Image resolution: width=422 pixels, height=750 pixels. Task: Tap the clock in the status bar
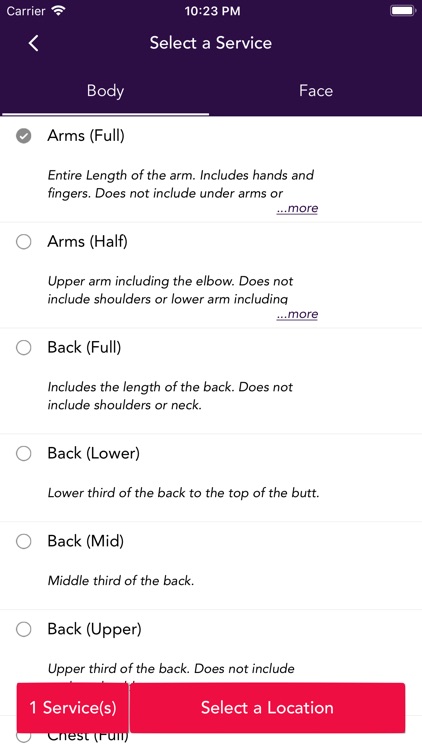point(212,11)
